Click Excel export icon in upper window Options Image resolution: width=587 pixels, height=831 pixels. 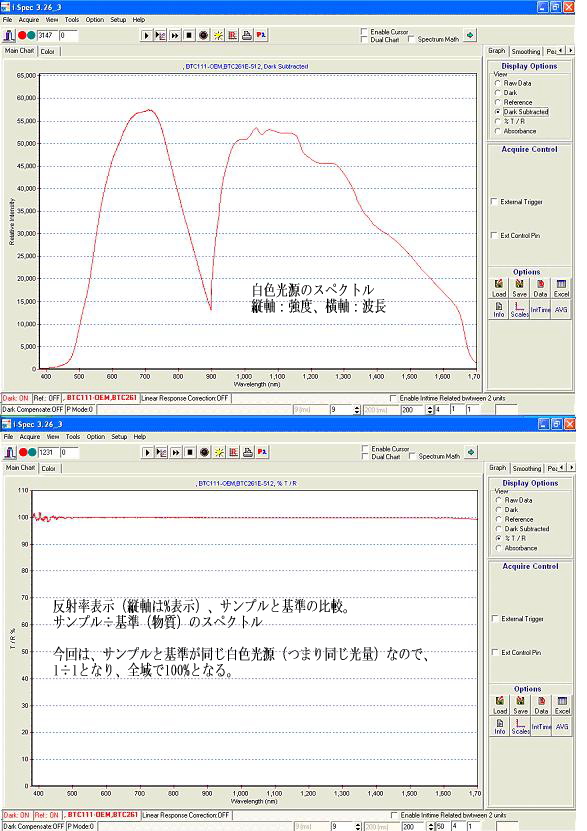coord(561,288)
